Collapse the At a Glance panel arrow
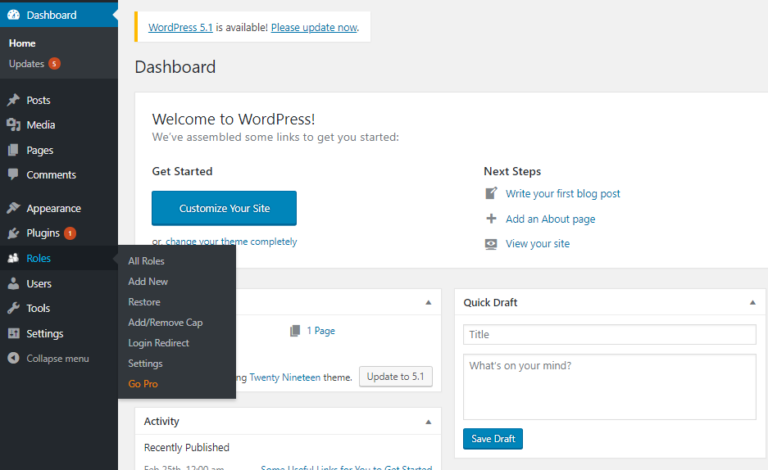768x470 pixels. 429,303
